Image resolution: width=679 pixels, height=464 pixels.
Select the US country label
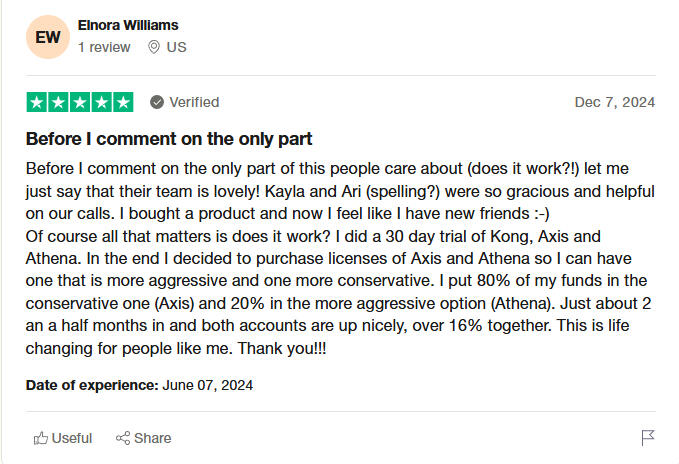click(x=176, y=47)
